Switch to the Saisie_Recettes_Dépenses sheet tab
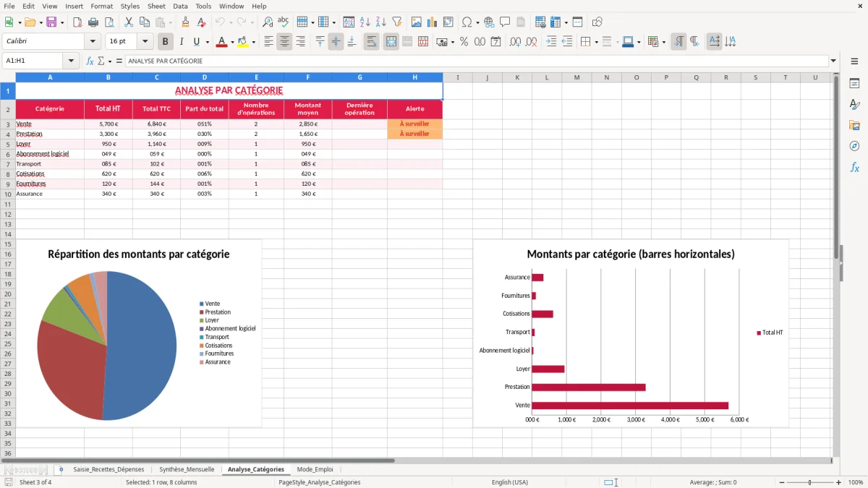The image size is (868, 488). pos(109,469)
